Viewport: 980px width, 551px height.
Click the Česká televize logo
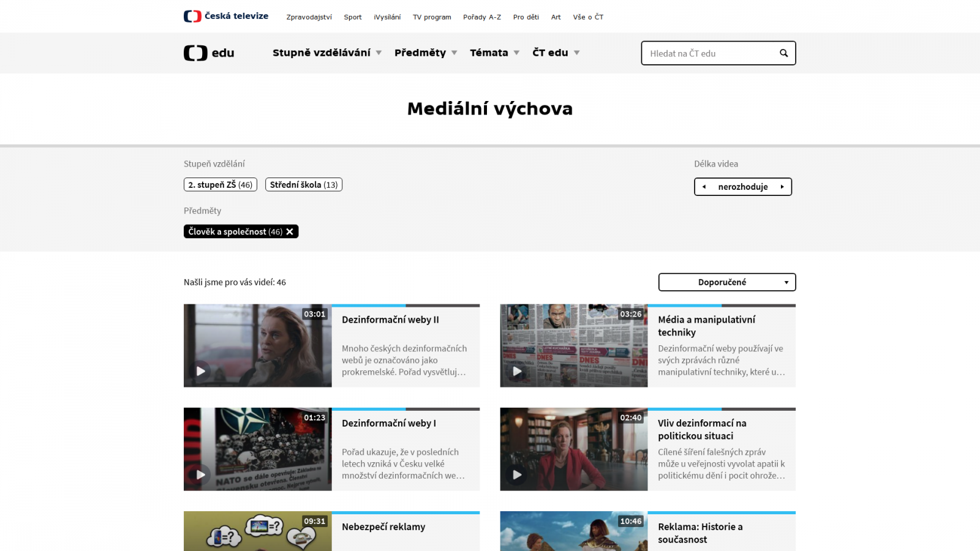[226, 17]
